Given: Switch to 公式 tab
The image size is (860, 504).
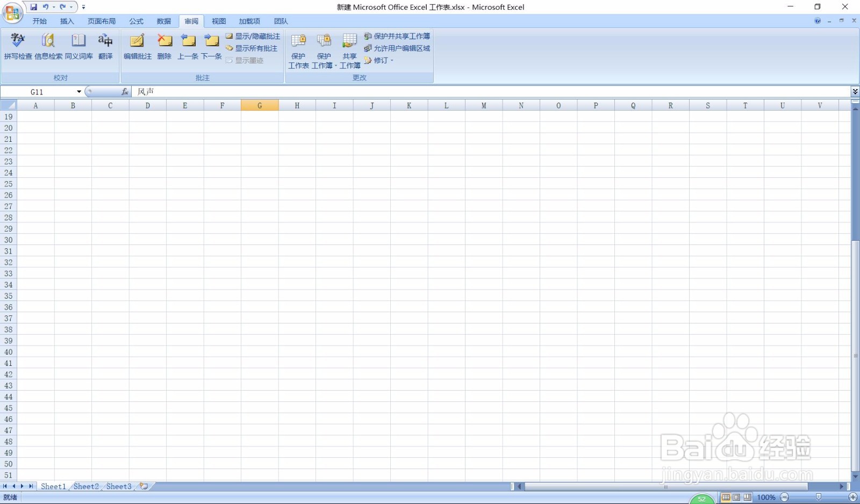Looking at the screenshot, I should coord(137,21).
